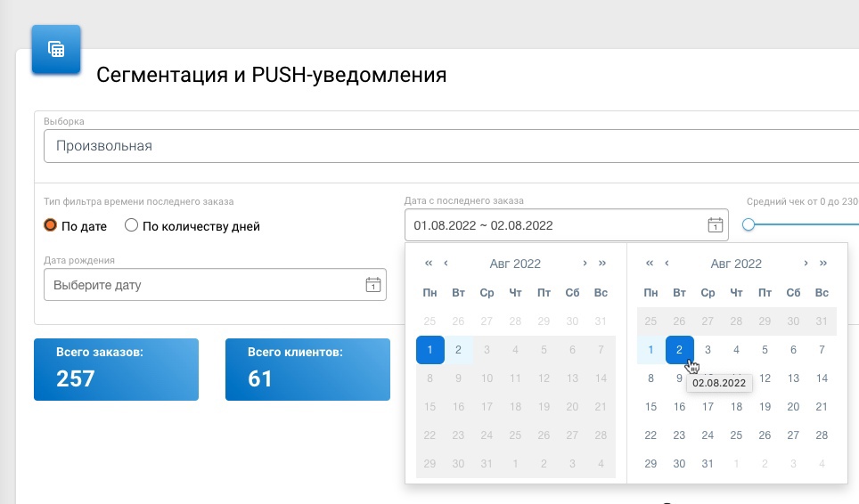
Task: Go to next month in left calendar
Action: [x=585, y=263]
